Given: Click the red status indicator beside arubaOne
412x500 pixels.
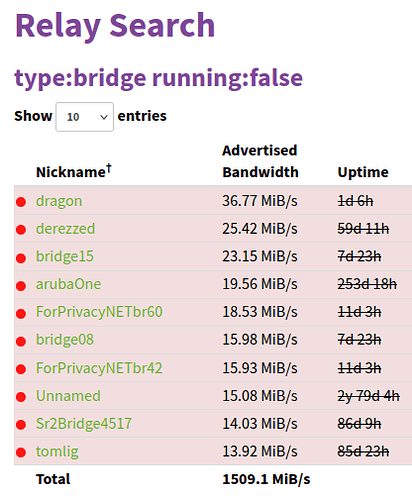Looking at the screenshot, I should 21,286.
